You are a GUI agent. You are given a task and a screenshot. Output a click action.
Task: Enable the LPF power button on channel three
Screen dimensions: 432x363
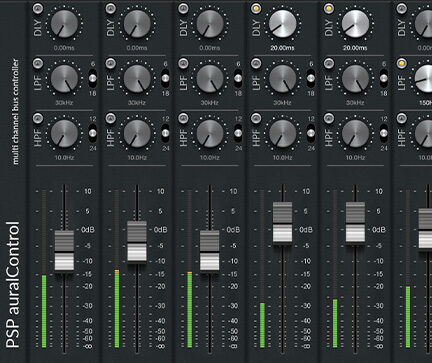pyautogui.click(x=183, y=63)
